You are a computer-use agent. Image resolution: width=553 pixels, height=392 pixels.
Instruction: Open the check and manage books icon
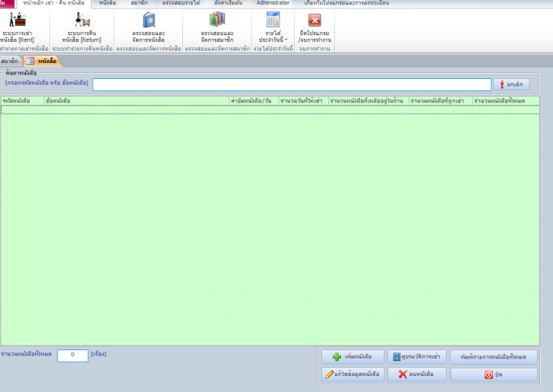[x=149, y=20]
